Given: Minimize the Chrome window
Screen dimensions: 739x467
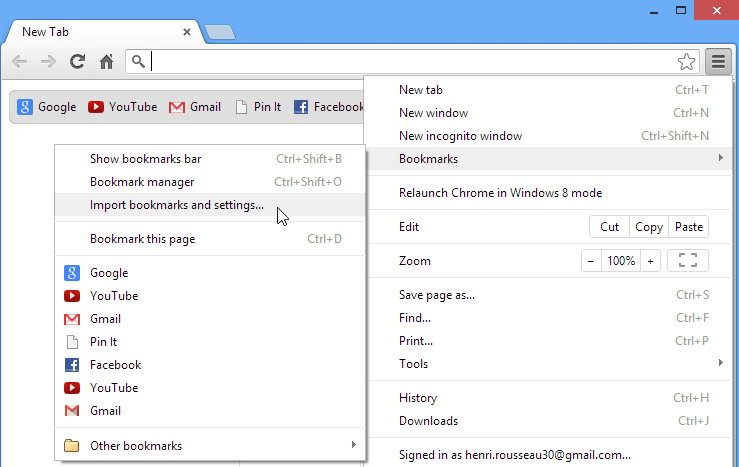Looking at the screenshot, I should [x=654, y=10].
